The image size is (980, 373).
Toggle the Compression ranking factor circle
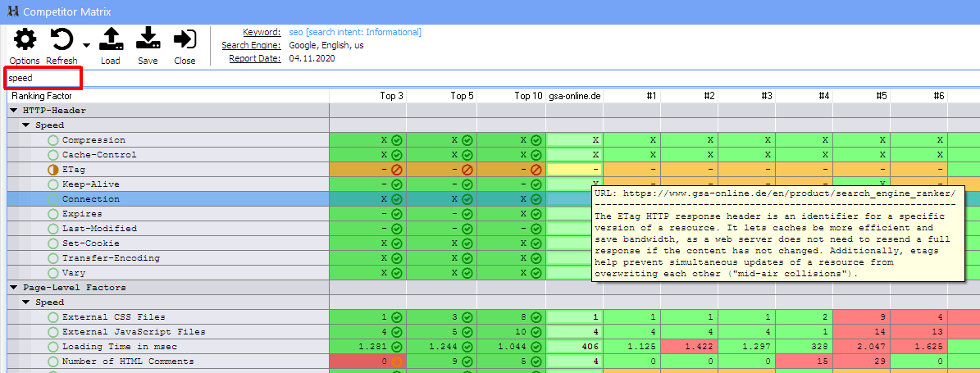[x=54, y=140]
